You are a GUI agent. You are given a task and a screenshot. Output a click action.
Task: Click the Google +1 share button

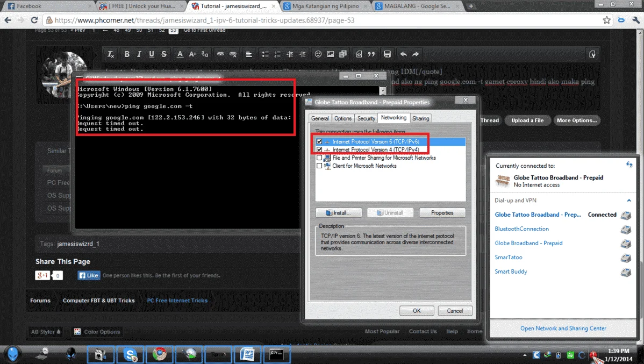pos(42,275)
